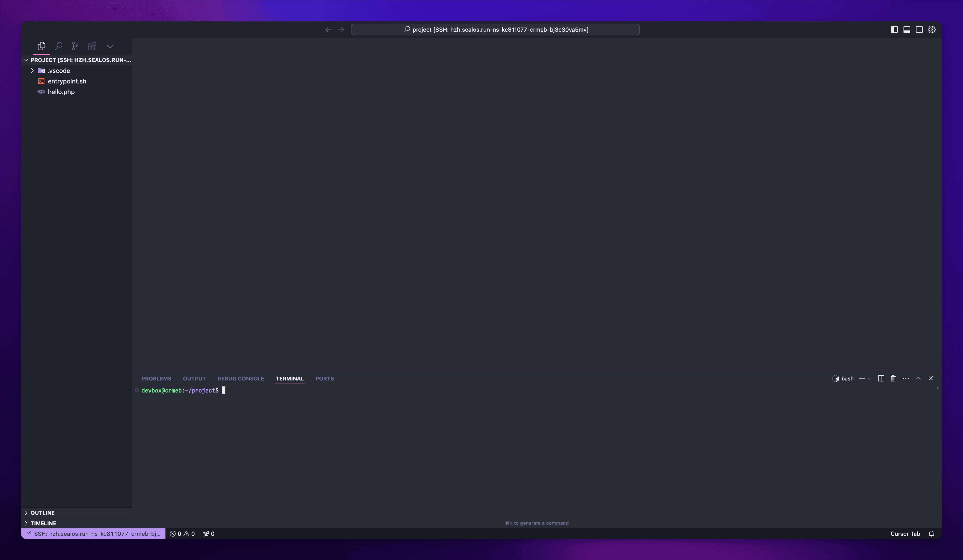Open the Explorer view icon
Image resolution: width=963 pixels, height=560 pixels.
[42, 46]
